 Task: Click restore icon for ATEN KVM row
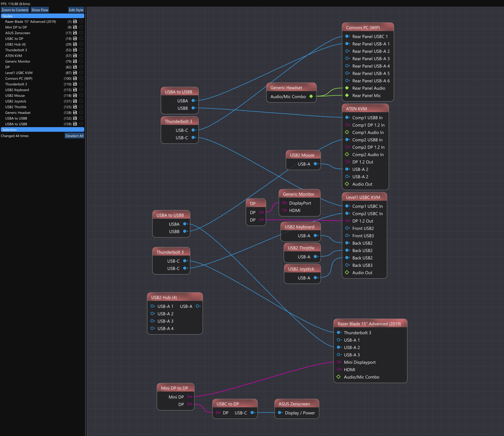pyautogui.click(x=81, y=55)
